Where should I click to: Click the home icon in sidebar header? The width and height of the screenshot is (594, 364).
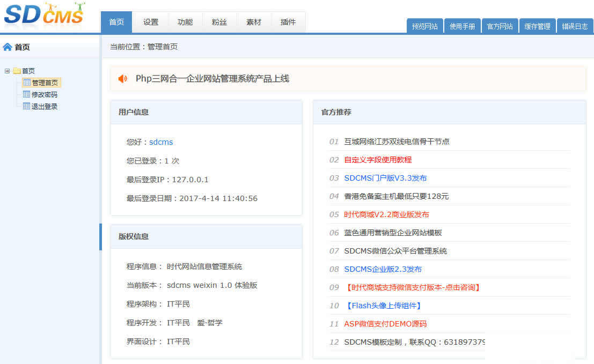(x=8, y=47)
